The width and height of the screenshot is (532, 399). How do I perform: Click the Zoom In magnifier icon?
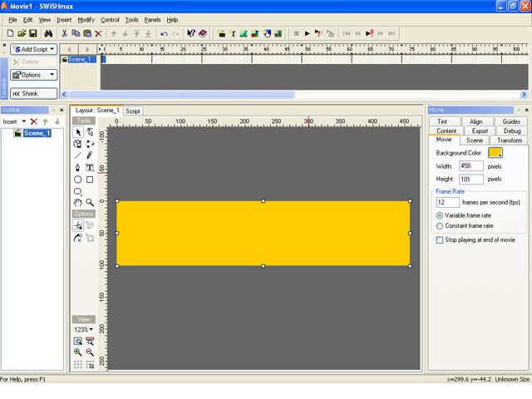point(78,352)
